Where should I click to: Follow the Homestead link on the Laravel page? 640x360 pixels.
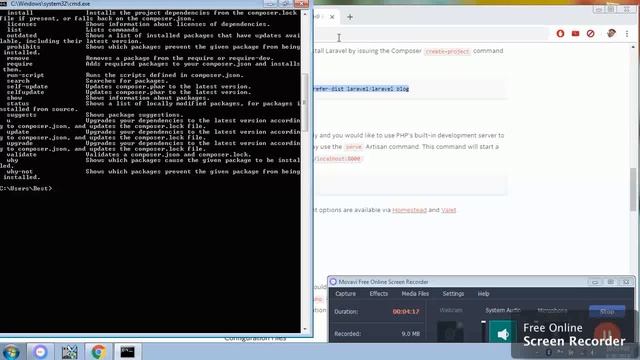(409, 210)
